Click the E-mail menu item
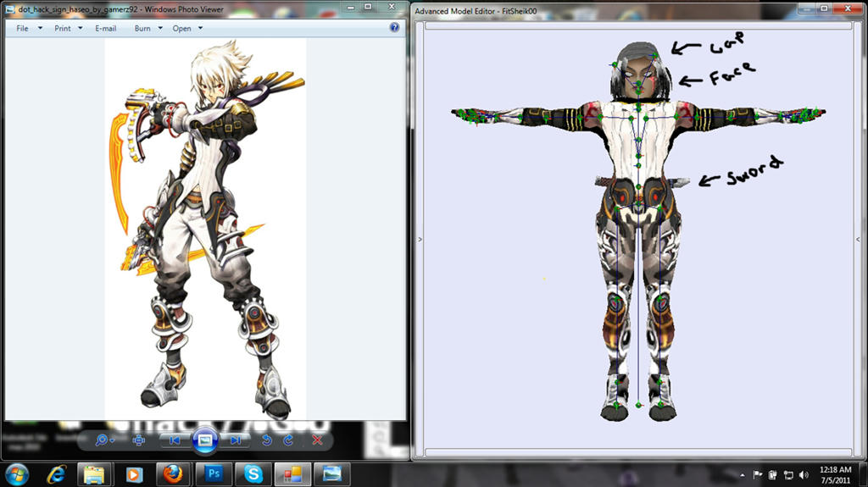The height and width of the screenshot is (487, 868). 106,28
